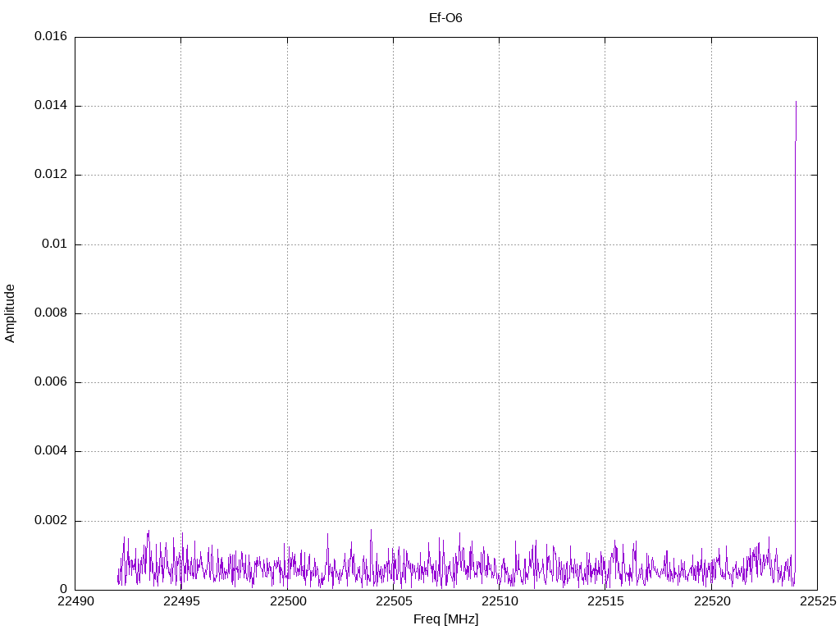Click the tall spike peak near 0.014
840x630 pixels.
coord(796,103)
